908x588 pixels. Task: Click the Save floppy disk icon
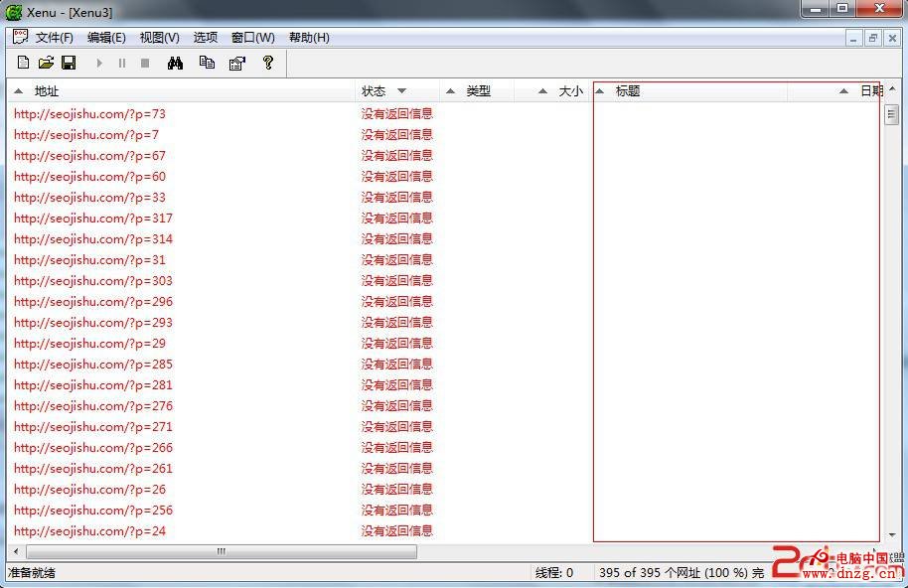point(69,63)
